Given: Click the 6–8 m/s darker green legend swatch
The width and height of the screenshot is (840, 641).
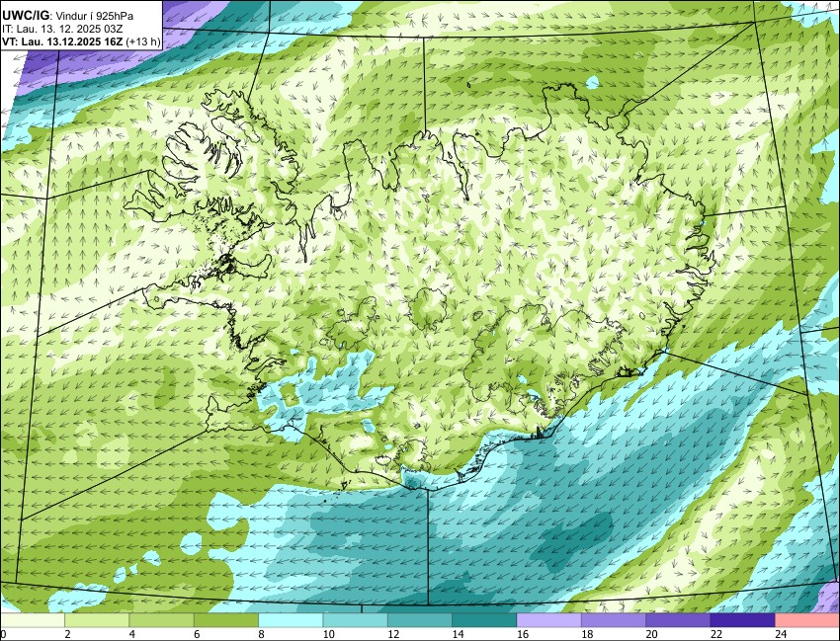Looking at the screenshot, I should point(226,620).
